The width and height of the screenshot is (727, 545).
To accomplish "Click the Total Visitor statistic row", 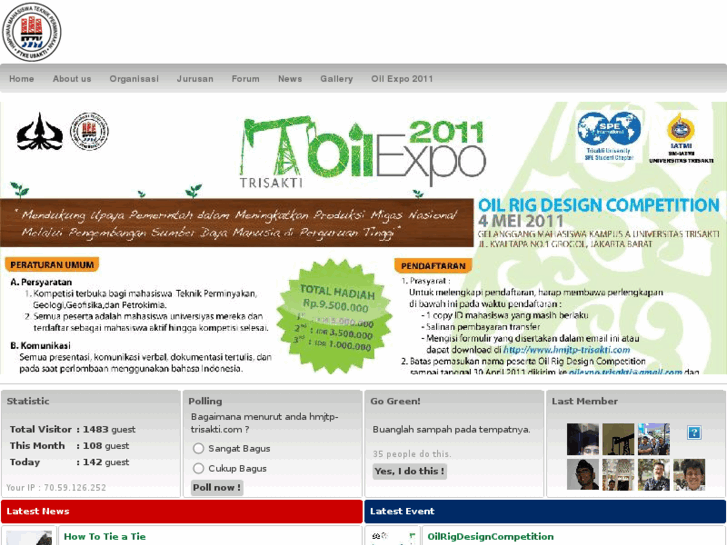I will (x=73, y=430).
